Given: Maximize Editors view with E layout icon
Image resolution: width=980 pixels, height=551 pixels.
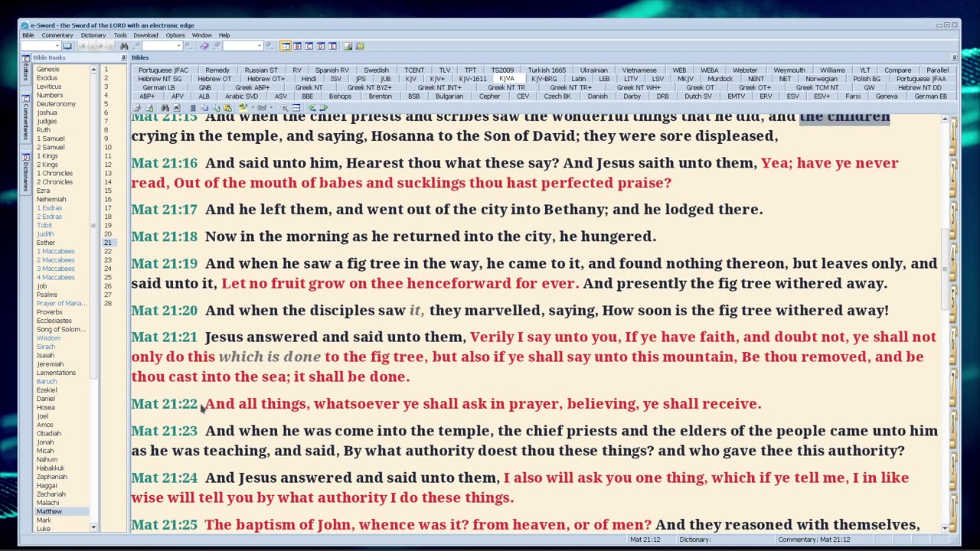Looking at the screenshot, I should click(332, 46).
